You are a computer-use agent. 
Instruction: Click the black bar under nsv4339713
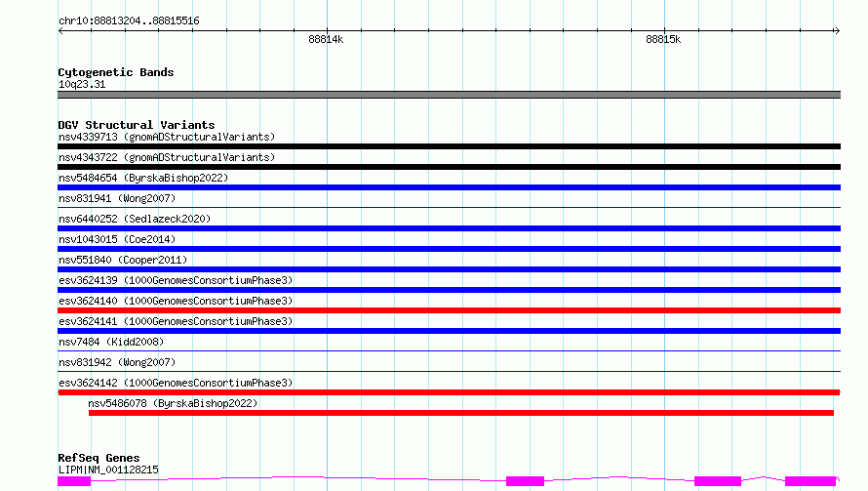[x=449, y=146]
